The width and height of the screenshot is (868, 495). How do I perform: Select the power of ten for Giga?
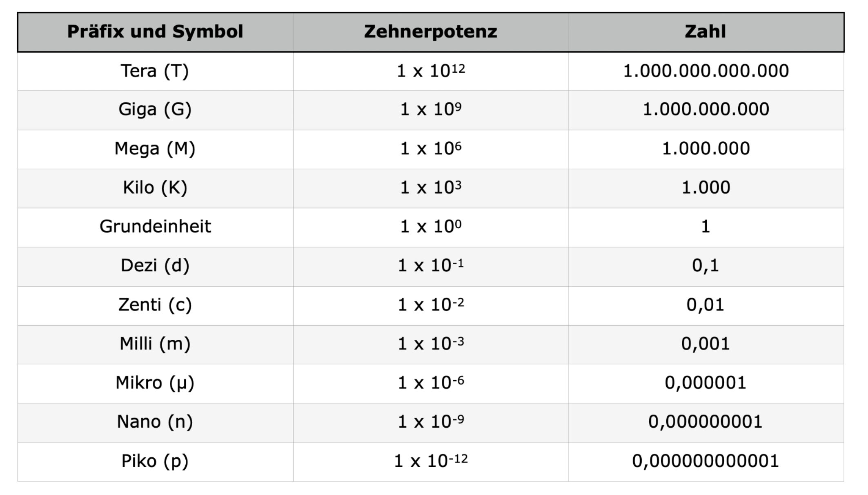coord(430,109)
